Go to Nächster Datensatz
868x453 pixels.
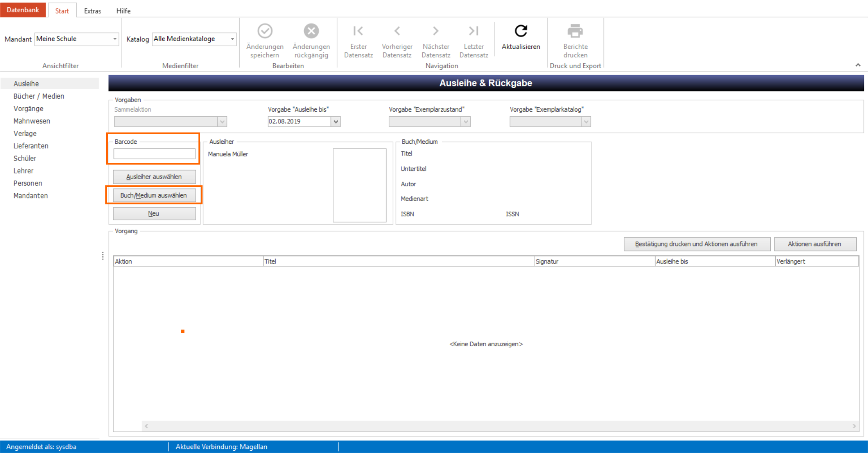tap(436, 31)
